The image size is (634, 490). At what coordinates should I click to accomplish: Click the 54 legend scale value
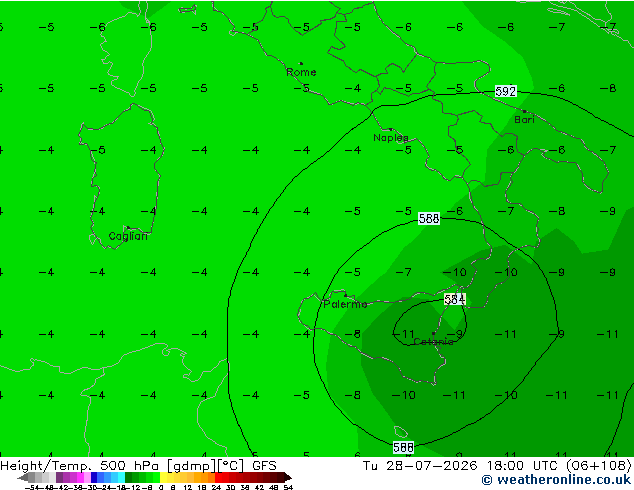click(x=288, y=487)
